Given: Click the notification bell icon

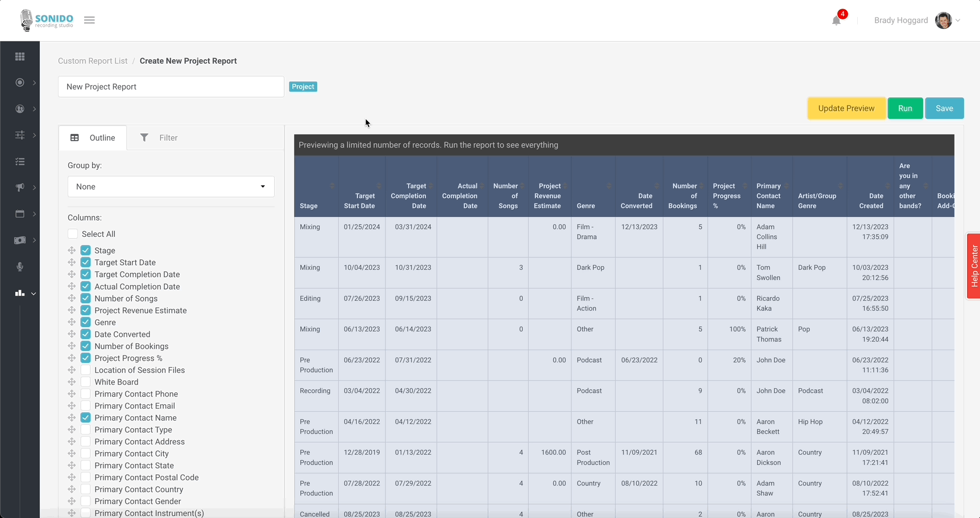Looking at the screenshot, I should point(836,20).
